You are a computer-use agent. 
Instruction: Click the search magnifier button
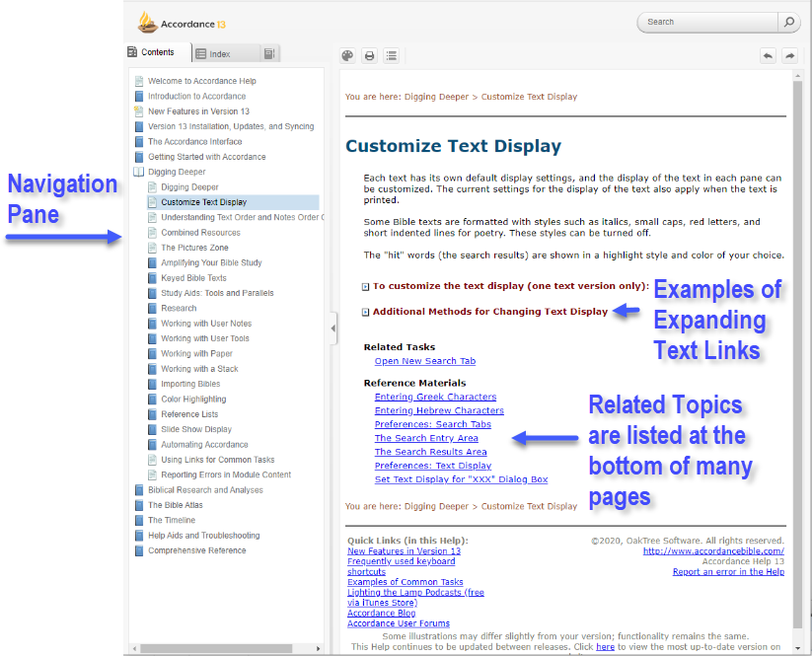tap(788, 22)
